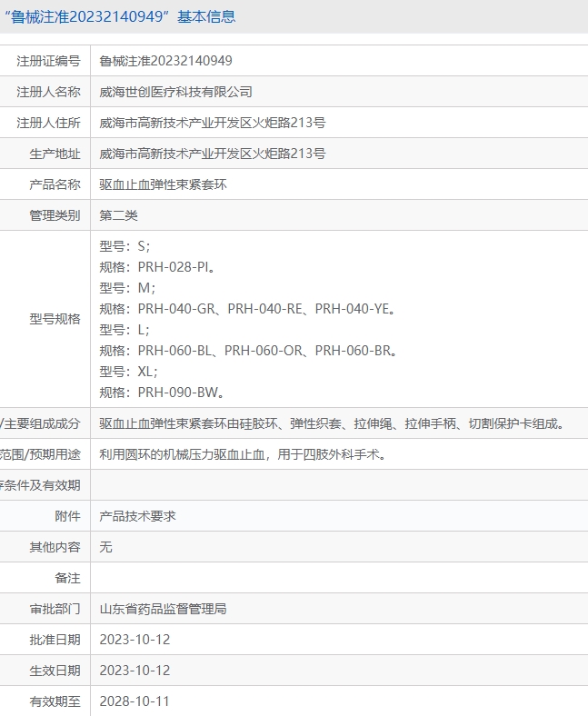
Task: Click the 注册人住所 label
Action: (x=48, y=123)
